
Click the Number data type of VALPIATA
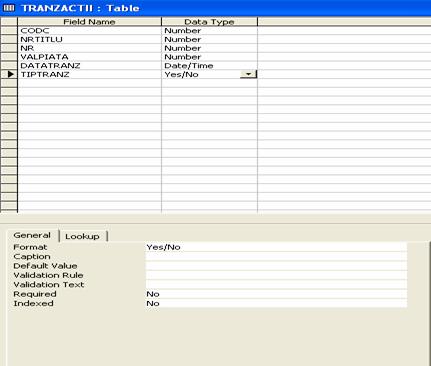point(209,57)
